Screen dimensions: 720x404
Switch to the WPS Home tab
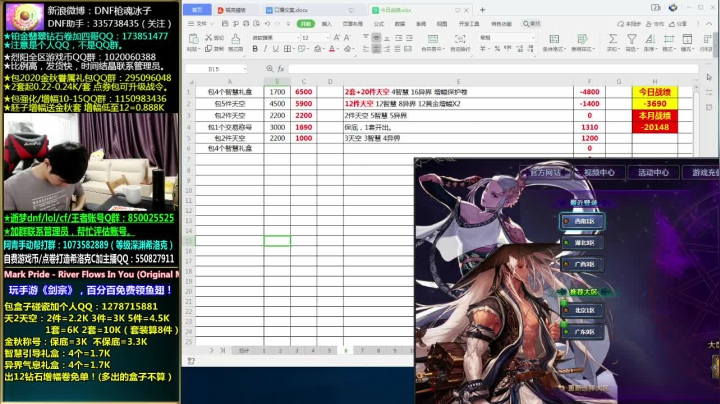click(x=197, y=10)
